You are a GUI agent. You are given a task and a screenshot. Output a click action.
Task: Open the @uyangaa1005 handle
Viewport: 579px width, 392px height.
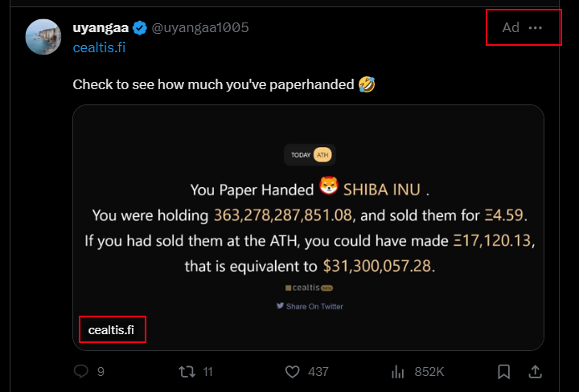[200, 27]
